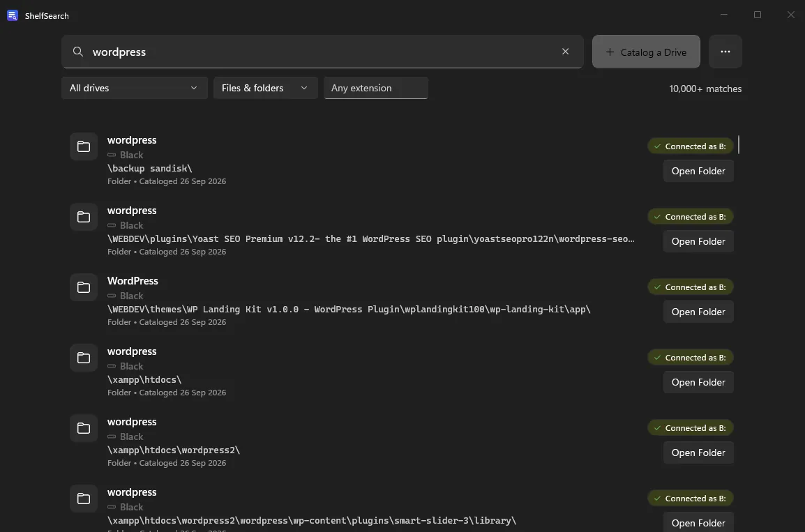Expand the Files & folders chevron arrow

click(304, 88)
